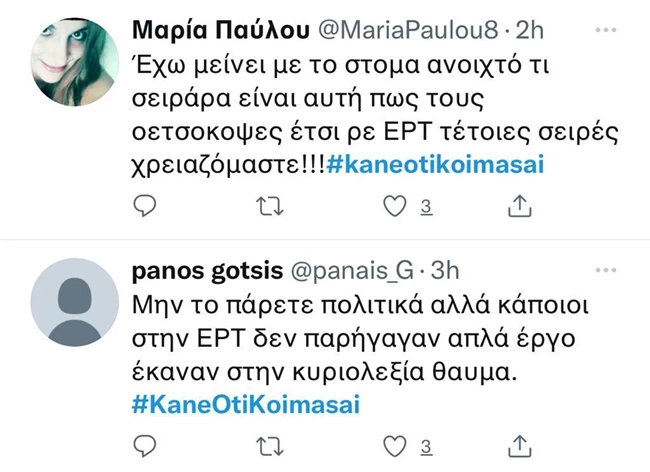
Task: Like Μαρία Παύλου's tweet
Action: (x=397, y=206)
